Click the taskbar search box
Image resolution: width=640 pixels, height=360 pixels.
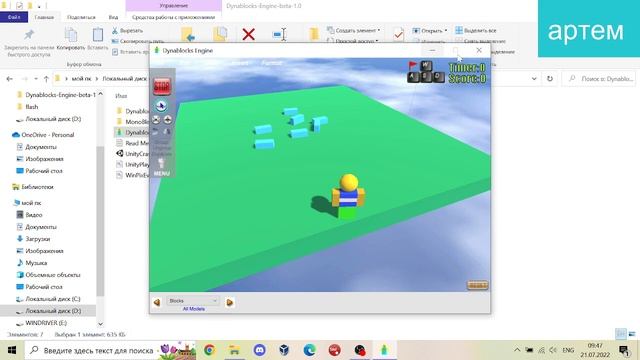click(111, 350)
